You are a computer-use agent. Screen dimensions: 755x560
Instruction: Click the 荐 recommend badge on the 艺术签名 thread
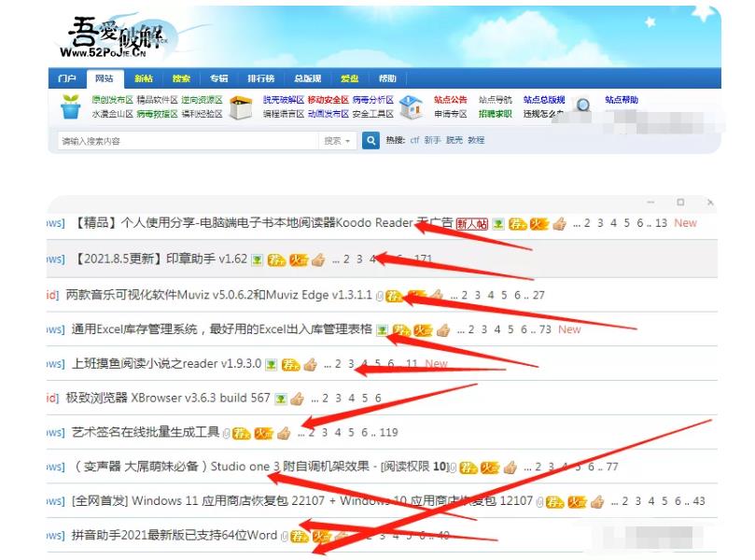pos(241,432)
